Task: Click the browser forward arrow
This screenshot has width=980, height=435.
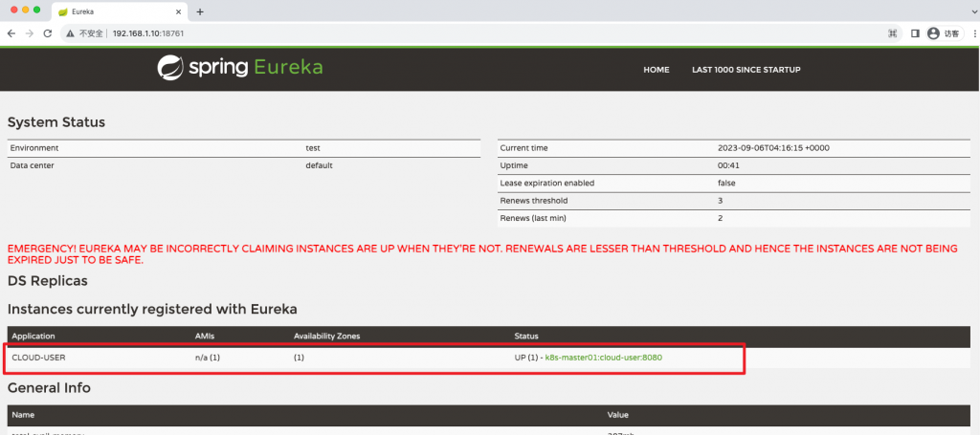Action: (x=30, y=33)
